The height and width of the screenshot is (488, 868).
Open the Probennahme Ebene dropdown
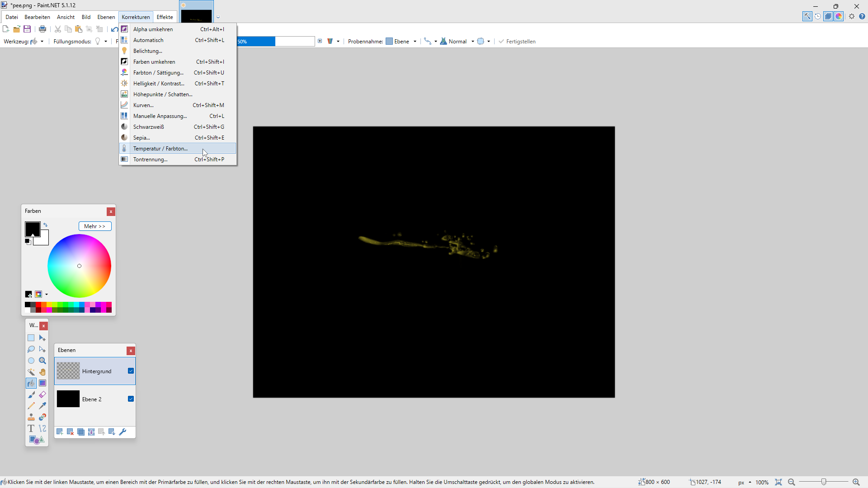click(401, 41)
